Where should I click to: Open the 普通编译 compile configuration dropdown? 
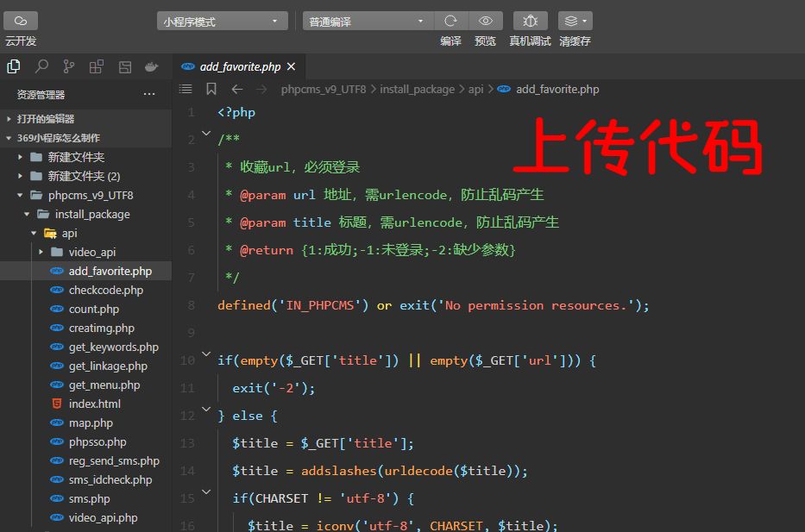point(366,20)
